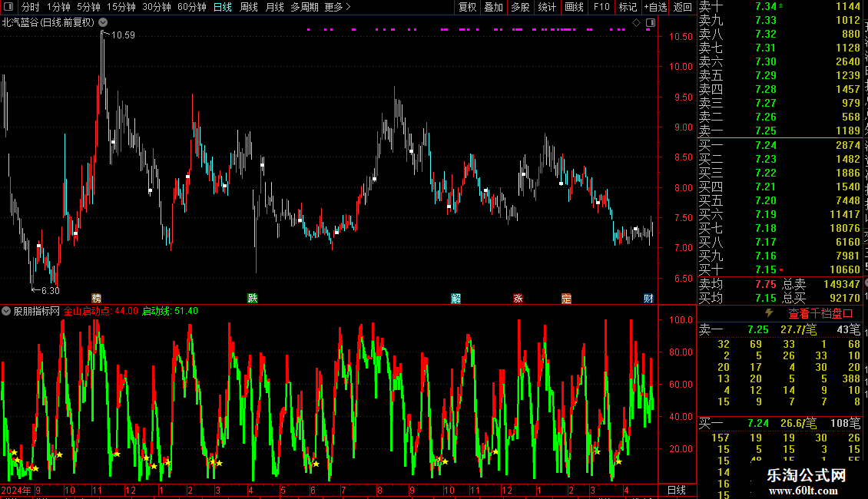The width and height of the screenshot is (868, 499).
Task: Click 金山启动点 indicator value label
Action: [101, 311]
